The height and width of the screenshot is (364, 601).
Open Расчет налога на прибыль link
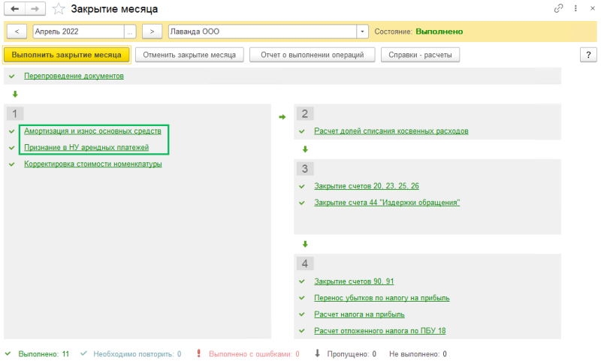[359, 314]
